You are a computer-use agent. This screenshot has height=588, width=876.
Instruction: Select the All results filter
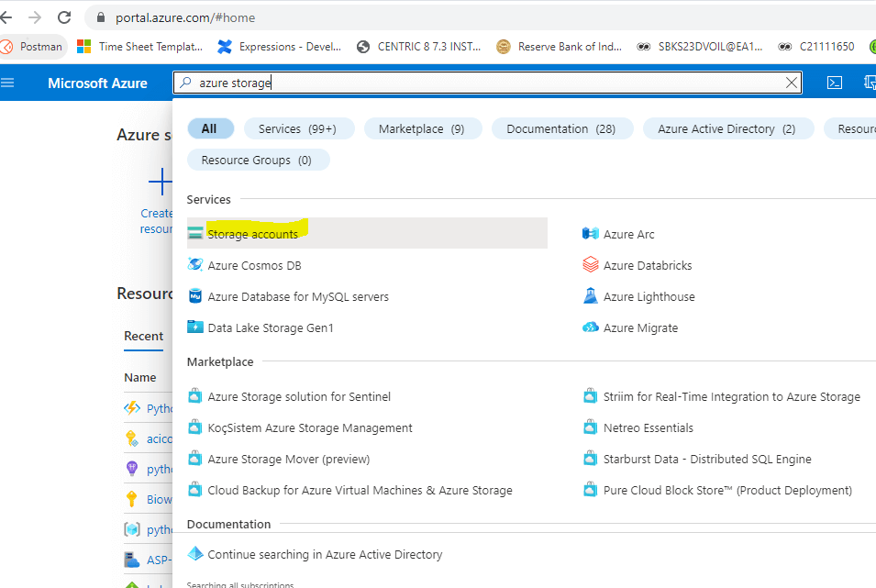point(211,128)
